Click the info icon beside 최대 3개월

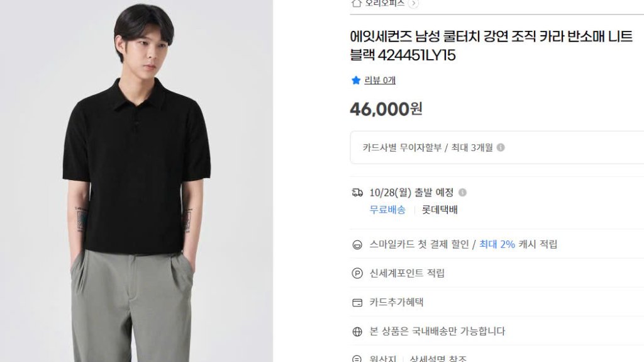[x=501, y=147]
